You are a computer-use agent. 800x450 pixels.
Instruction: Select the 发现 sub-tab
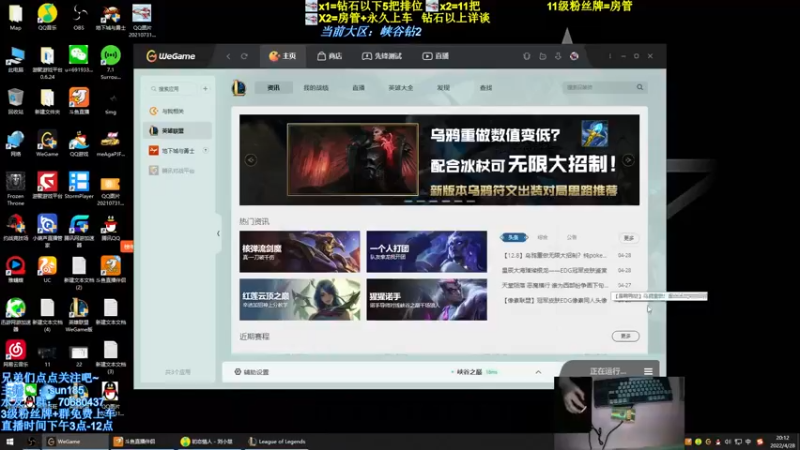(x=443, y=88)
